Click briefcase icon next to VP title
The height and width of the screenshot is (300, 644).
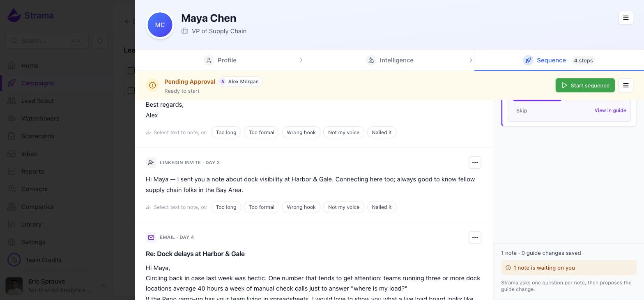pos(185,31)
